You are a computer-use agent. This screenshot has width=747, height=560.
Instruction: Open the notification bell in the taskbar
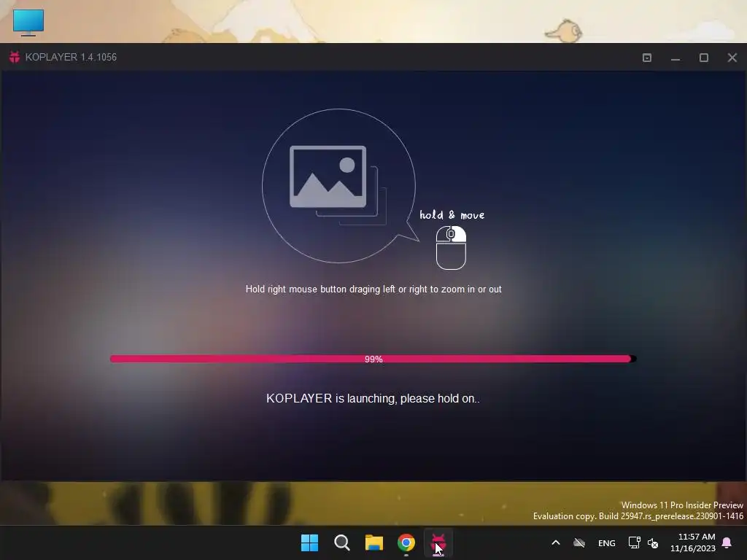coord(727,542)
